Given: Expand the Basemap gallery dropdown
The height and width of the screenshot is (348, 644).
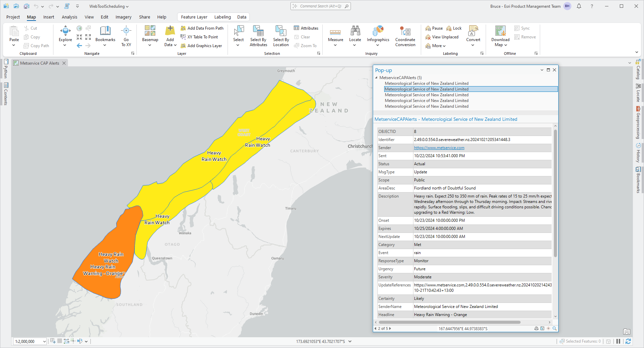Looking at the screenshot, I should pyautogui.click(x=150, y=45).
